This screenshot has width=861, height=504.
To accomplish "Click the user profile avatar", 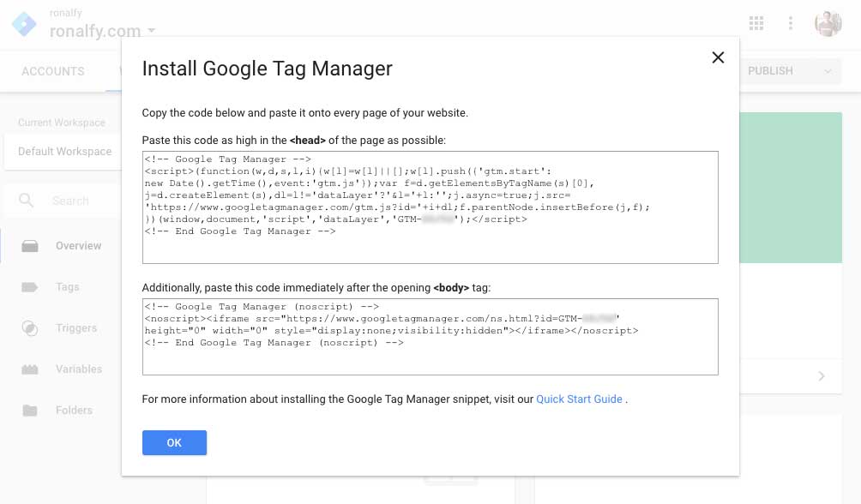I will (828, 23).
